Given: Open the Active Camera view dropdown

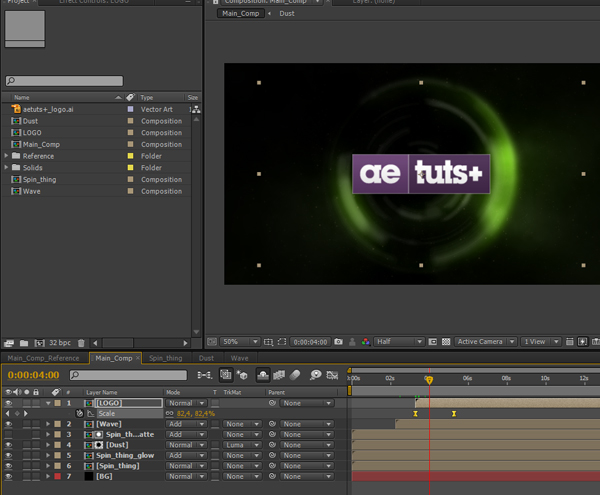Looking at the screenshot, I should (x=485, y=342).
